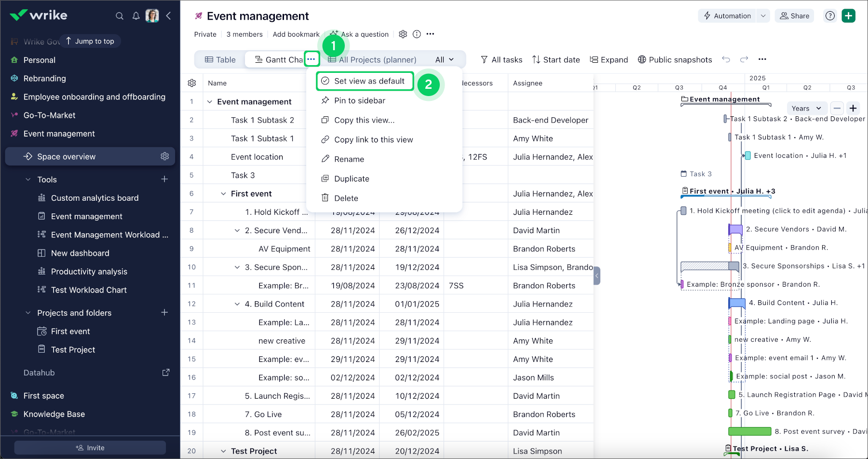Click the Share button
868x459 pixels.
pyautogui.click(x=795, y=16)
